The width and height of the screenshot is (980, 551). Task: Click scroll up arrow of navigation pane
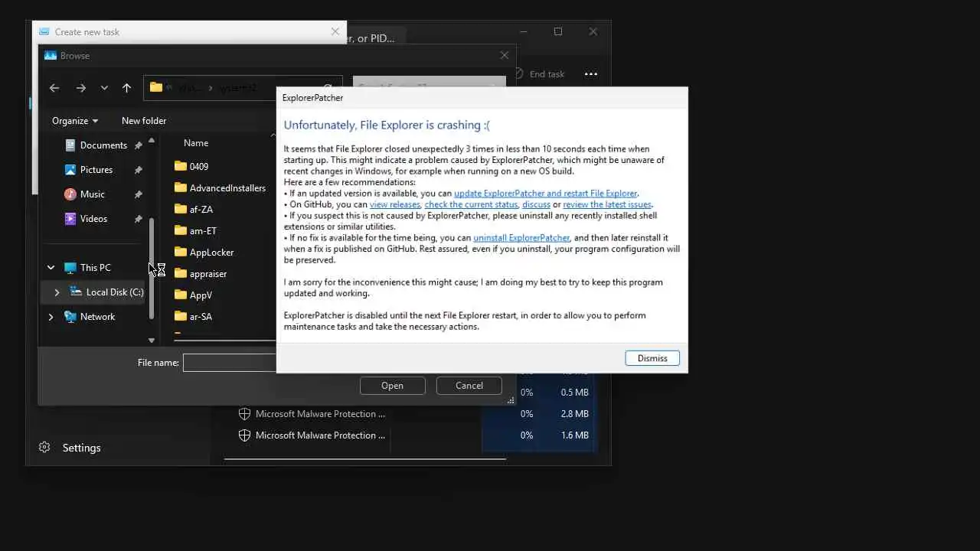[152, 141]
